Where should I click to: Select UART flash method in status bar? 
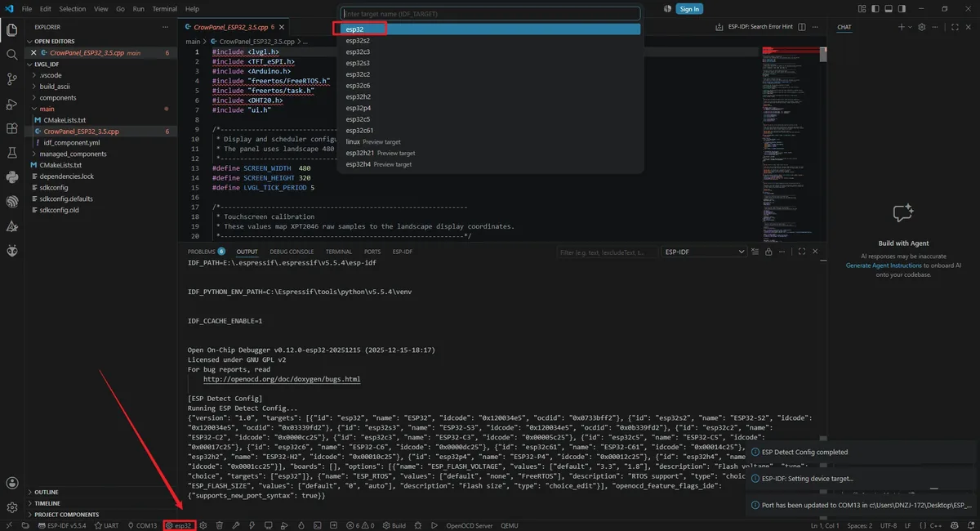[107, 525]
